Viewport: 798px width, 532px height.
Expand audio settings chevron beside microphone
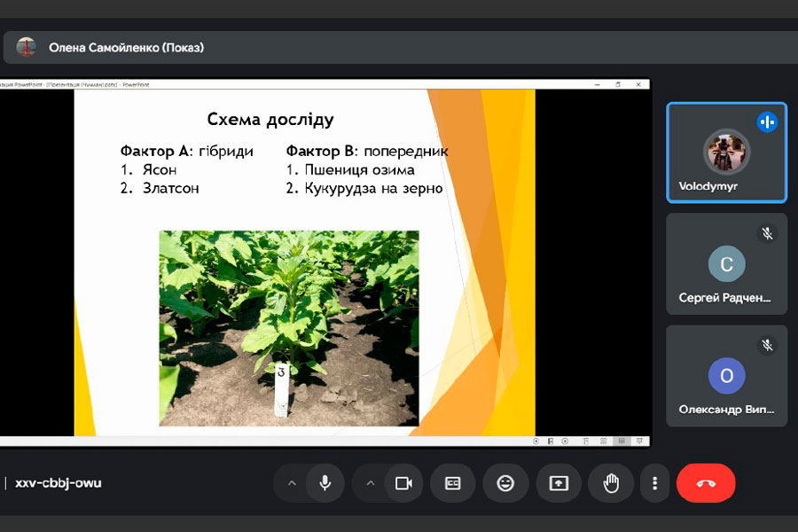click(x=291, y=483)
